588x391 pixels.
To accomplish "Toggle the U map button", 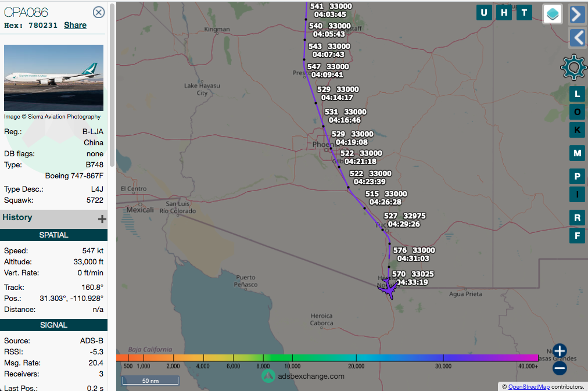I will (x=484, y=13).
